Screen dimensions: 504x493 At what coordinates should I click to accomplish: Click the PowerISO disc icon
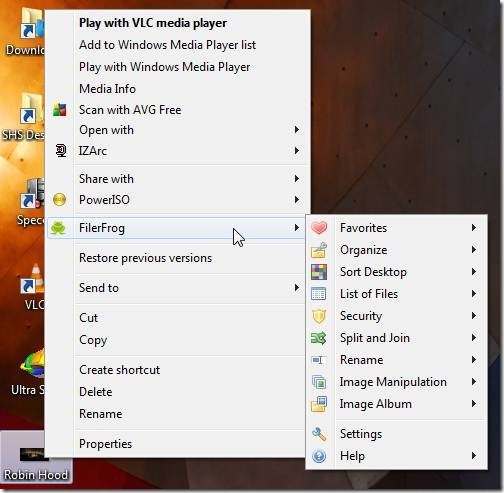[60, 200]
